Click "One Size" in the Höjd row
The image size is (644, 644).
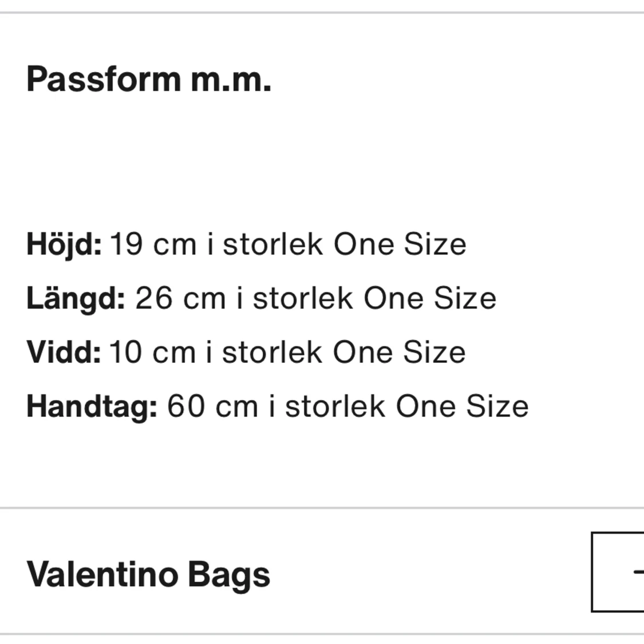click(x=400, y=244)
